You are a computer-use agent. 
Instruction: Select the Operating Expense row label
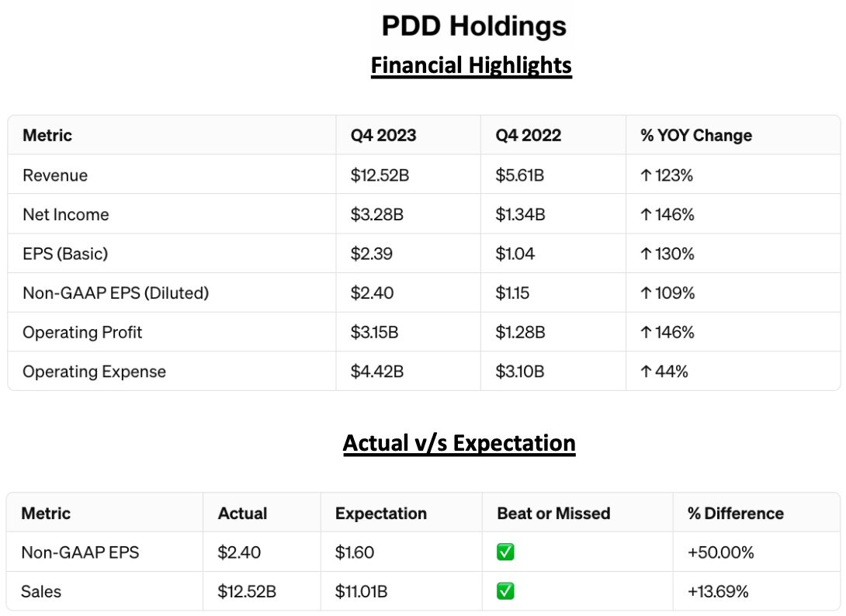[94, 372]
